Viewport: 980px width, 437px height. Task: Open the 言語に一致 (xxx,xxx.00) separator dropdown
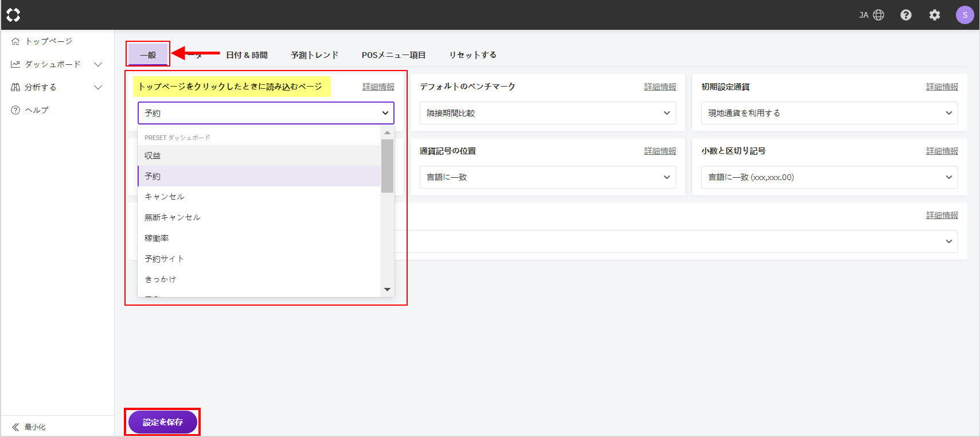[830, 177]
